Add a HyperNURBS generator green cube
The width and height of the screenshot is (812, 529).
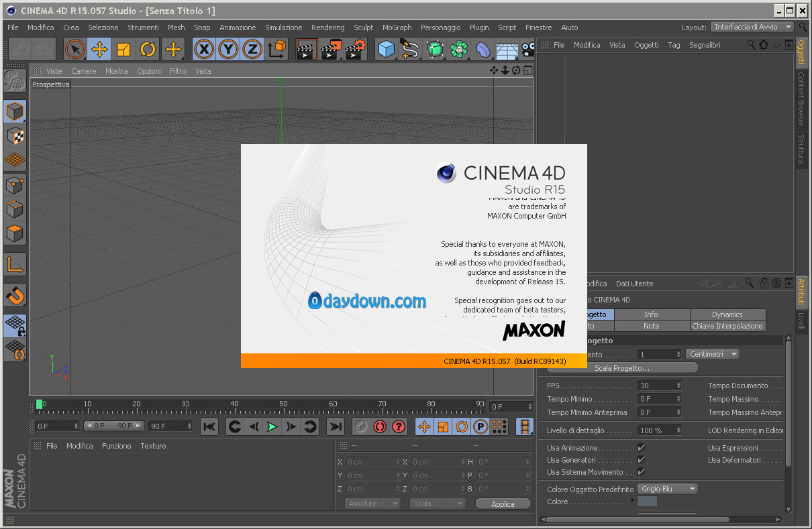pos(435,49)
